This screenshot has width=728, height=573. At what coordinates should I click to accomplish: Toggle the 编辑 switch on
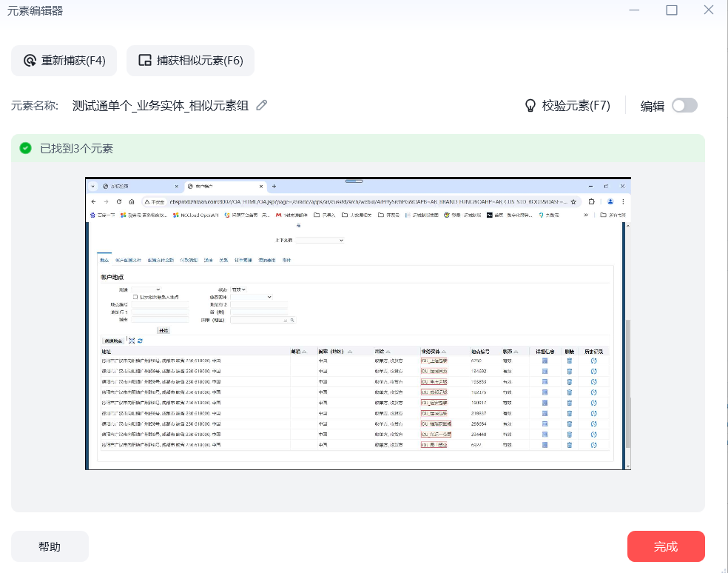(x=684, y=105)
